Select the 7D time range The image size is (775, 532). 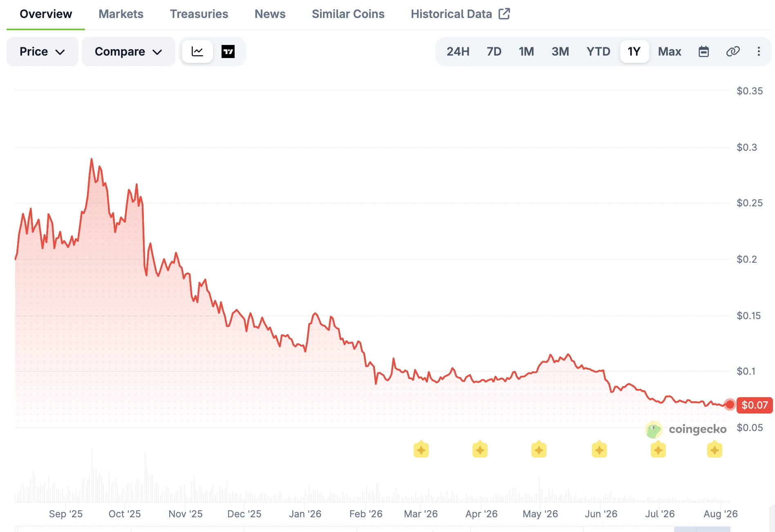[x=494, y=51]
